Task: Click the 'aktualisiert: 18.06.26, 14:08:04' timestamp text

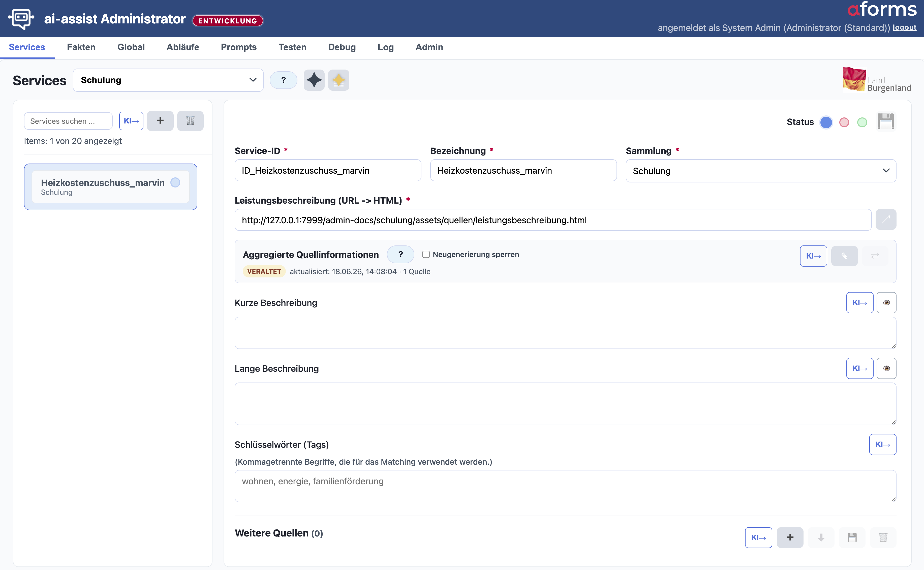Action: pyautogui.click(x=343, y=271)
